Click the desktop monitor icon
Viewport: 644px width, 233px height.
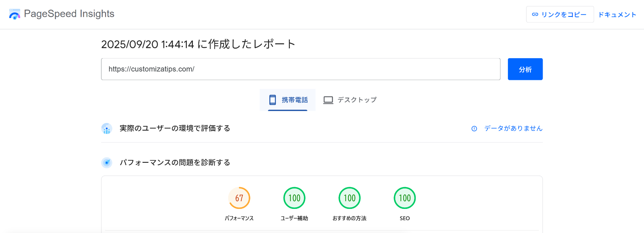328,100
